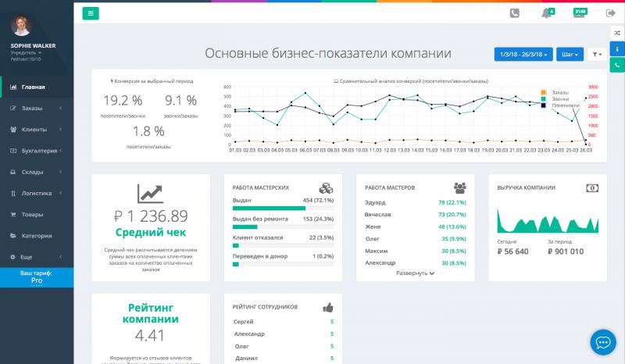Image resolution: width=625 pixels, height=364 pixels.
Task: Click the Ваш тариф: Pro banner
Action: tap(37, 278)
